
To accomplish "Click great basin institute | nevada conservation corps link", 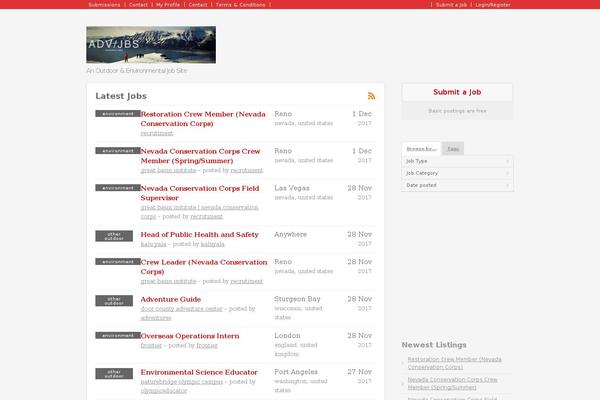I will coord(199,212).
